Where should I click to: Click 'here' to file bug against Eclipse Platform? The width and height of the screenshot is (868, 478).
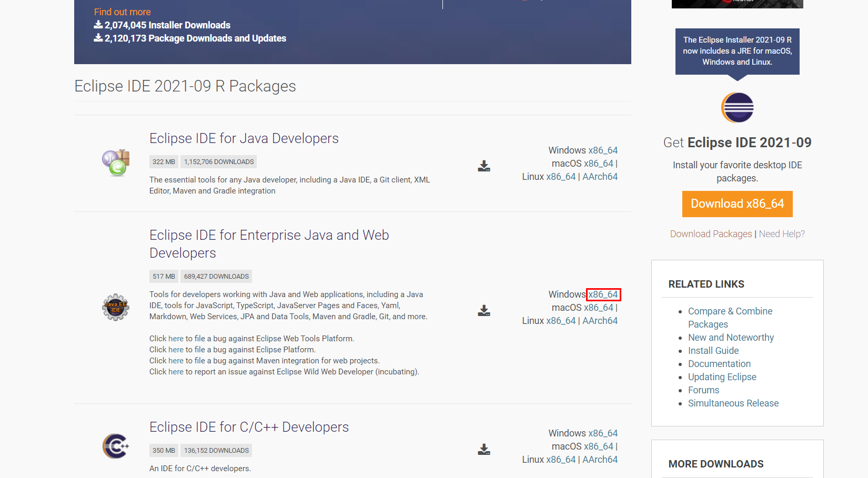click(176, 350)
